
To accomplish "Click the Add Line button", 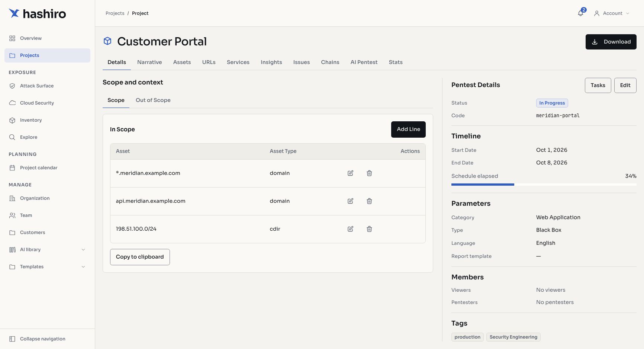I will tap(408, 129).
